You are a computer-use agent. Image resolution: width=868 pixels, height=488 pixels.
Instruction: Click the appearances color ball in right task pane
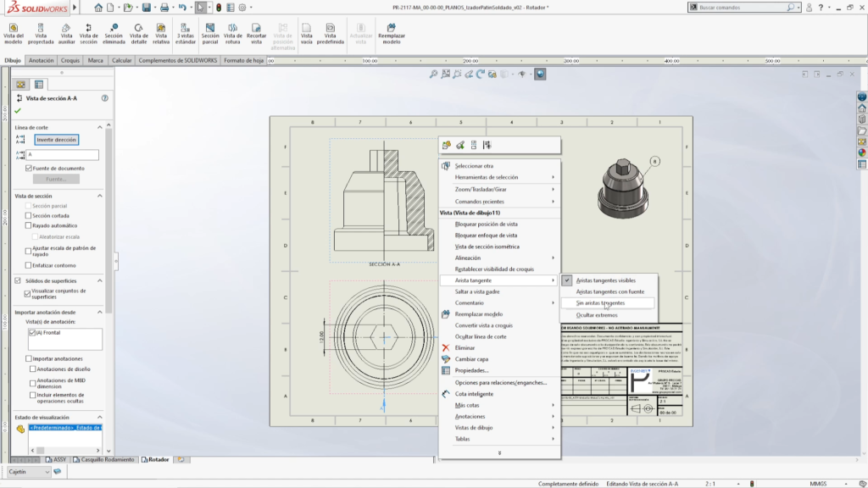coord(862,152)
